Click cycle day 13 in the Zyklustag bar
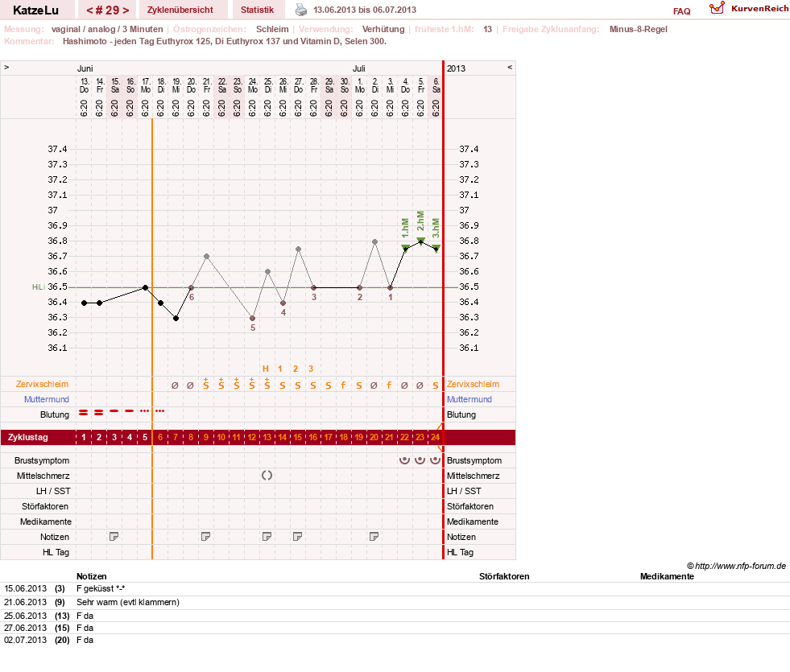This screenshot has width=790, height=672. tap(267, 437)
